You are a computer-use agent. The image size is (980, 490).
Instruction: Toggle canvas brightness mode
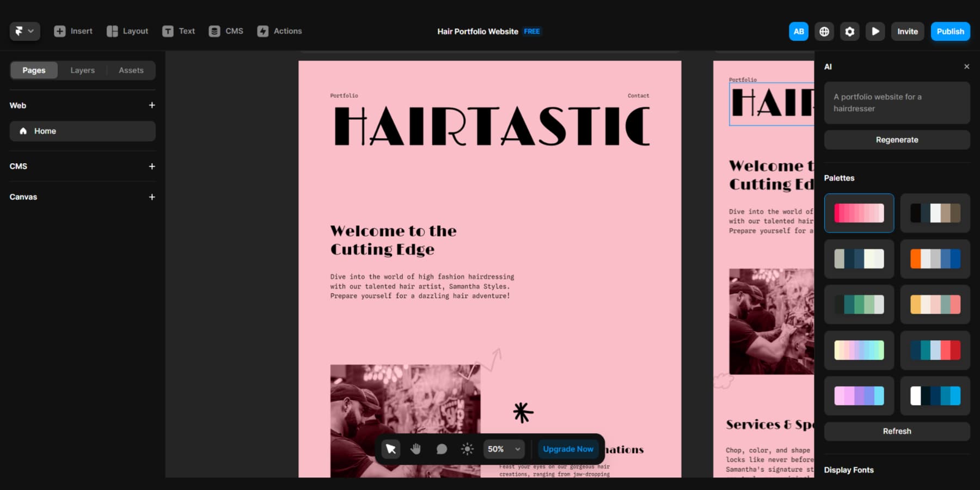point(467,449)
